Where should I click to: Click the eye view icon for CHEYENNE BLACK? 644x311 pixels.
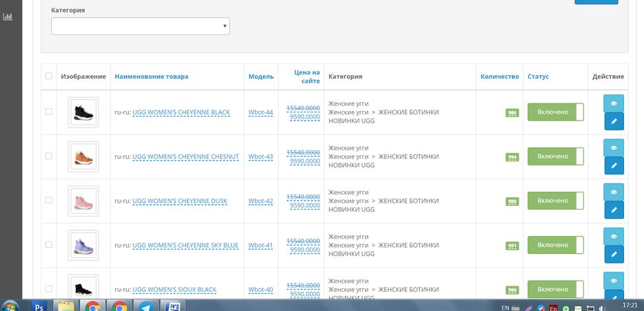pos(614,103)
